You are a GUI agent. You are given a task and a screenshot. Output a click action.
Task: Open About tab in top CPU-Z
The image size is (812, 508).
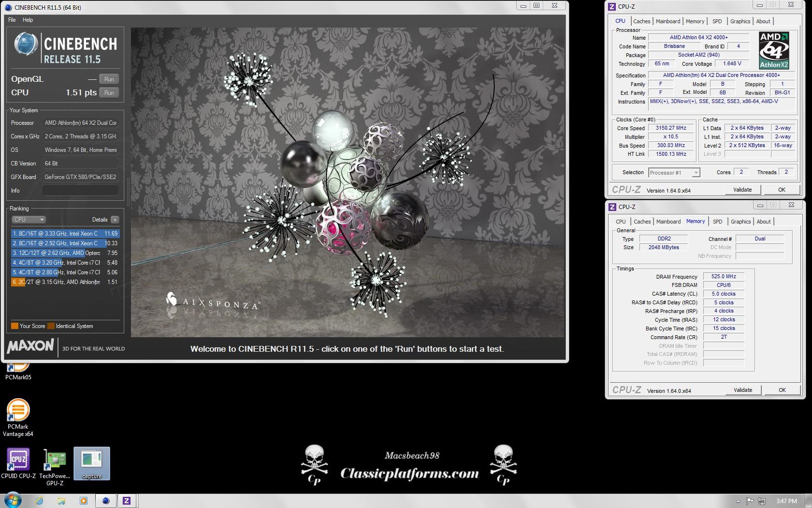[x=763, y=21]
